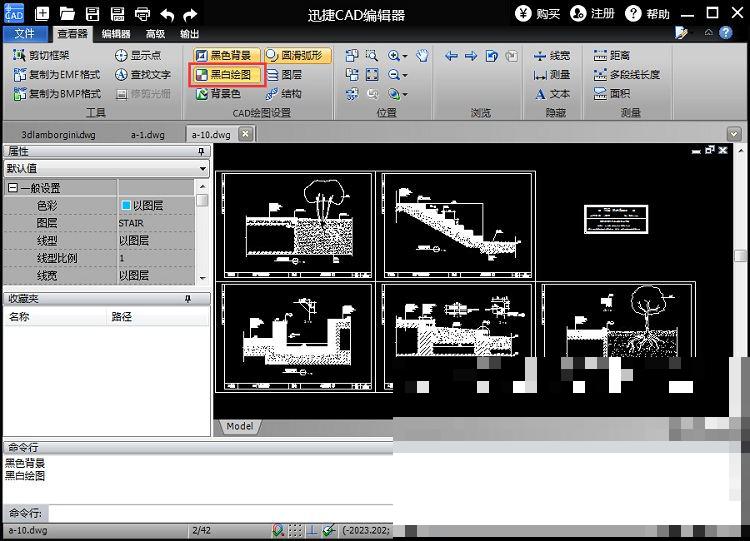Go to previous view with left arrow
Screen dimensions: 750x541
coord(451,56)
